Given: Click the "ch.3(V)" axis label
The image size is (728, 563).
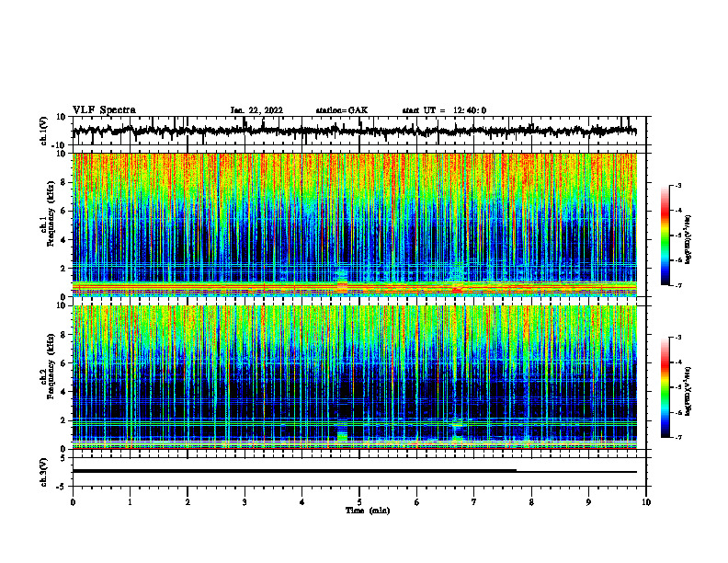Looking at the screenshot, I should pos(44,473).
